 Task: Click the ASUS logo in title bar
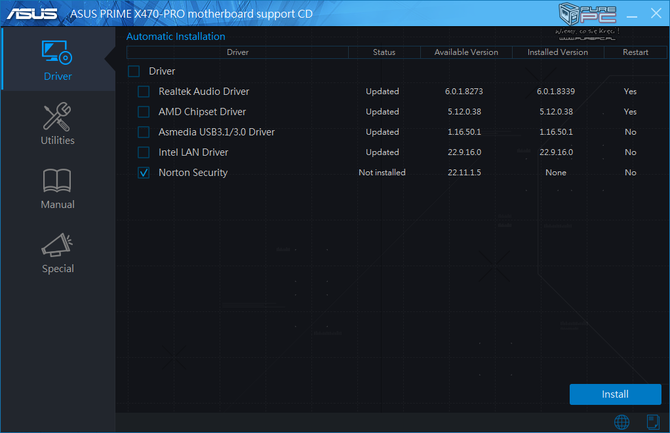click(x=32, y=14)
